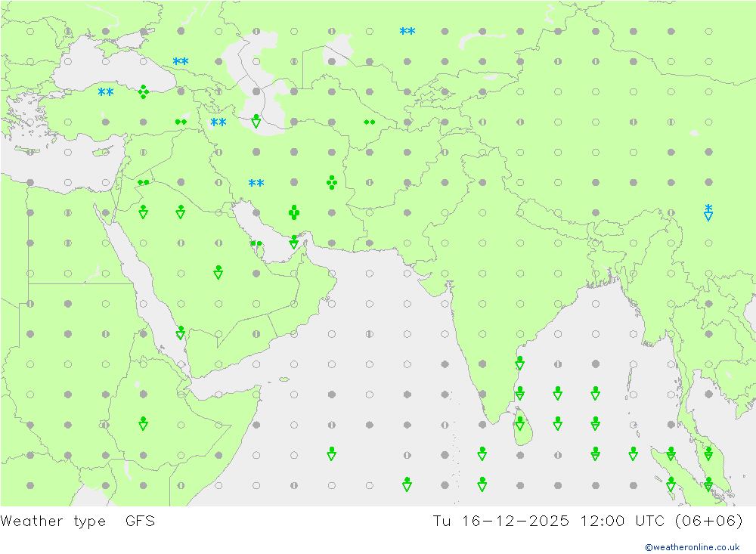This screenshot has width=756, height=554.
Task: Click the blue snow symbol over Kazakhstan
Action: click(407, 31)
